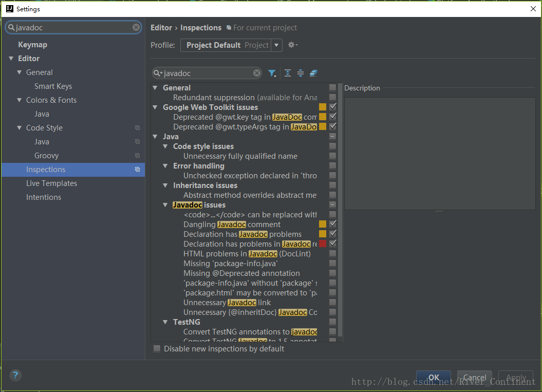The height and width of the screenshot is (392, 542).
Task: Enable Unnecessary fully qualified name inspection
Action: click(332, 156)
